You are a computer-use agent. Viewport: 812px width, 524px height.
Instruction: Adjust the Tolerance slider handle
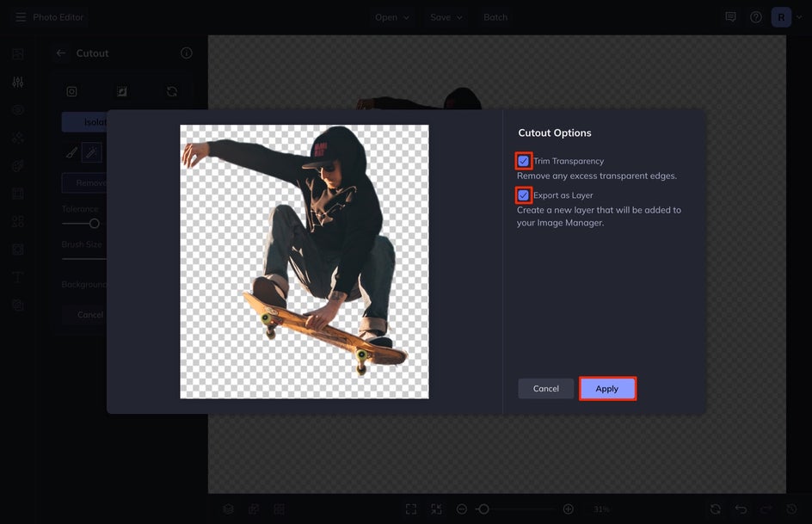click(95, 224)
